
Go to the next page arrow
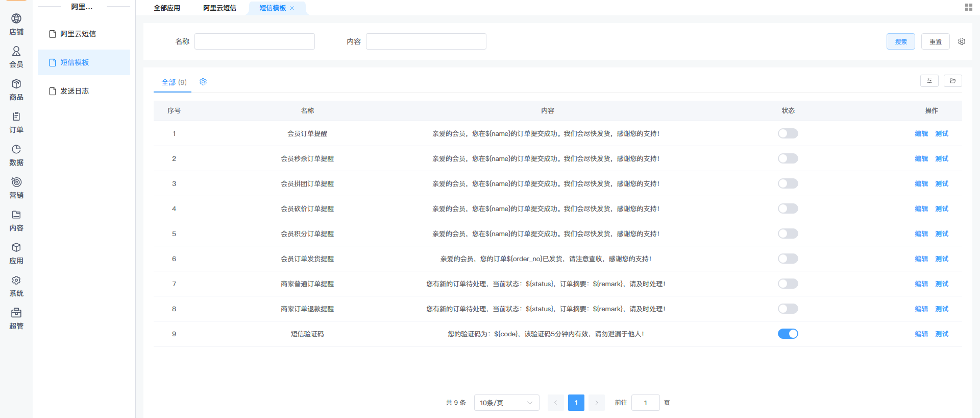[597, 403]
